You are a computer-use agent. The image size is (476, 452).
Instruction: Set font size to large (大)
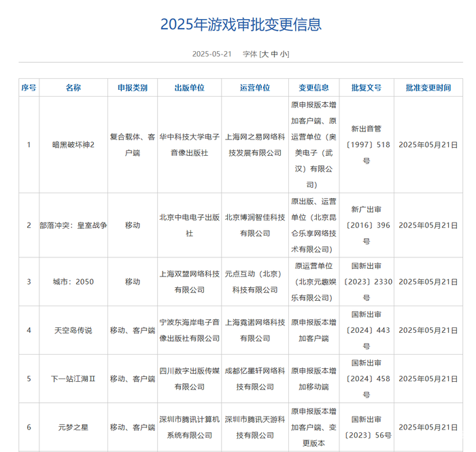265,54
